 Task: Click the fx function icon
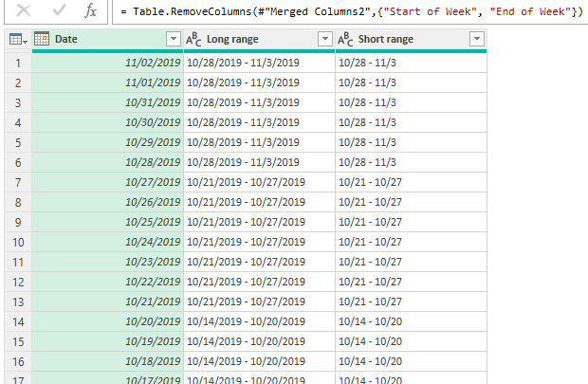90,10
